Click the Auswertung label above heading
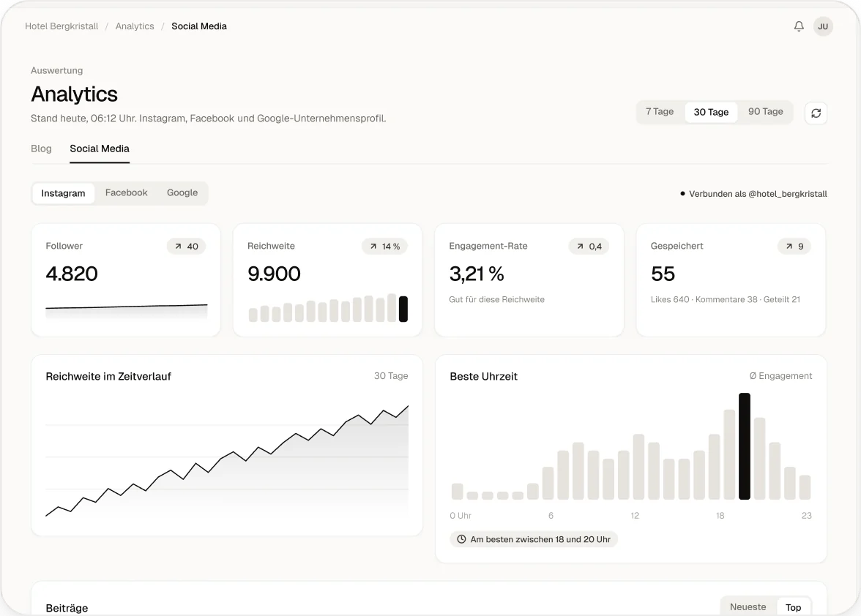Image resolution: width=861 pixels, height=616 pixels. click(56, 71)
